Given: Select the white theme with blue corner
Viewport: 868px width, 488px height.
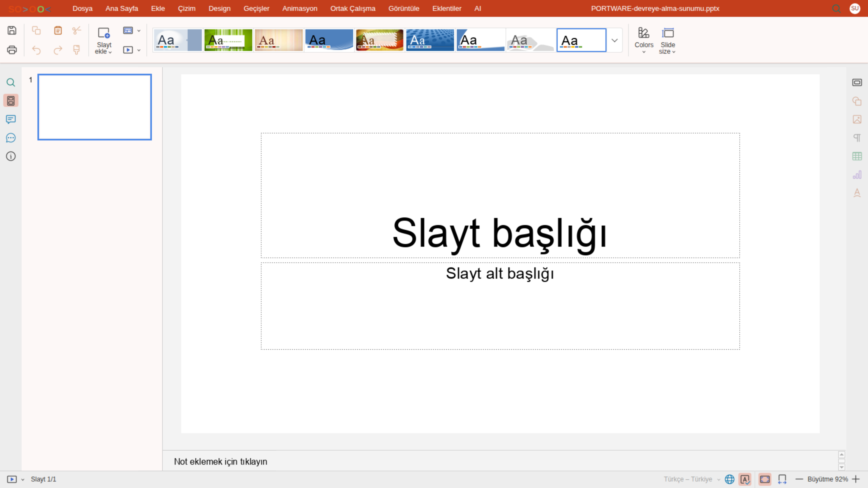Looking at the screenshot, I should [x=481, y=40].
